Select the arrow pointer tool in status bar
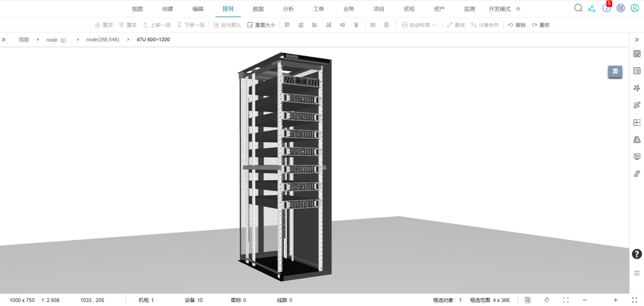 coord(528,300)
